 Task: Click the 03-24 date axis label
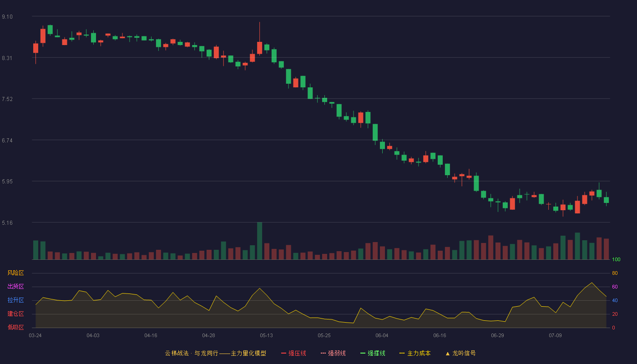click(35, 335)
